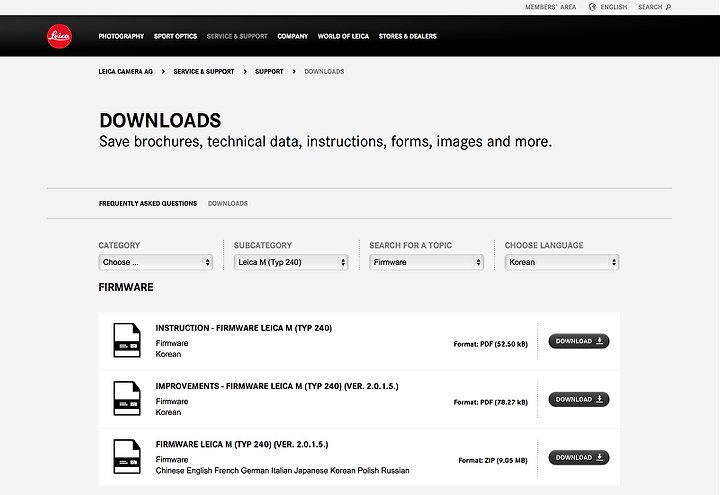The height and width of the screenshot is (495, 720).
Task: Click the red Leica logo
Action: coord(59,36)
